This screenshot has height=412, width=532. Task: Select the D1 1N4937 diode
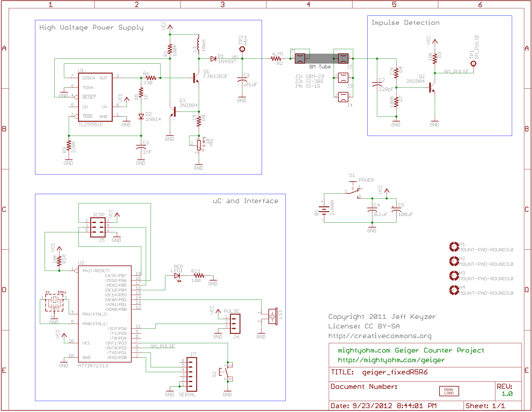pyautogui.click(x=214, y=59)
